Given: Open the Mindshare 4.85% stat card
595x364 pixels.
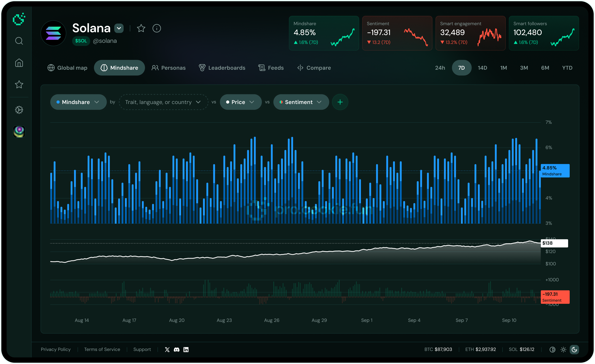Looking at the screenshot, I should tap(324, 33).
